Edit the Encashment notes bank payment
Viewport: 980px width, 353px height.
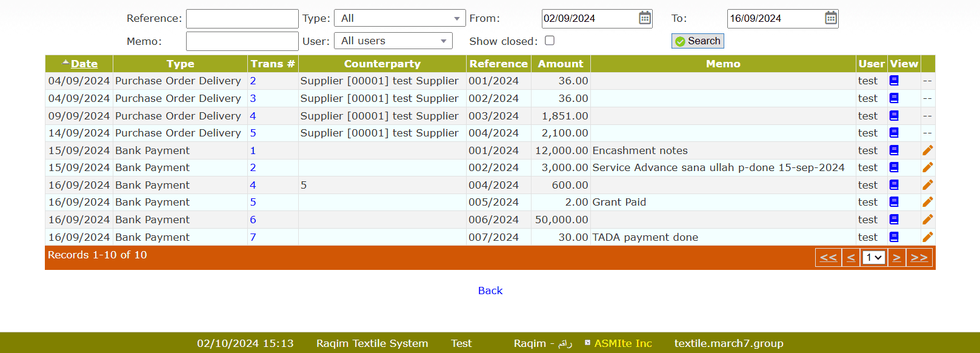927,150
